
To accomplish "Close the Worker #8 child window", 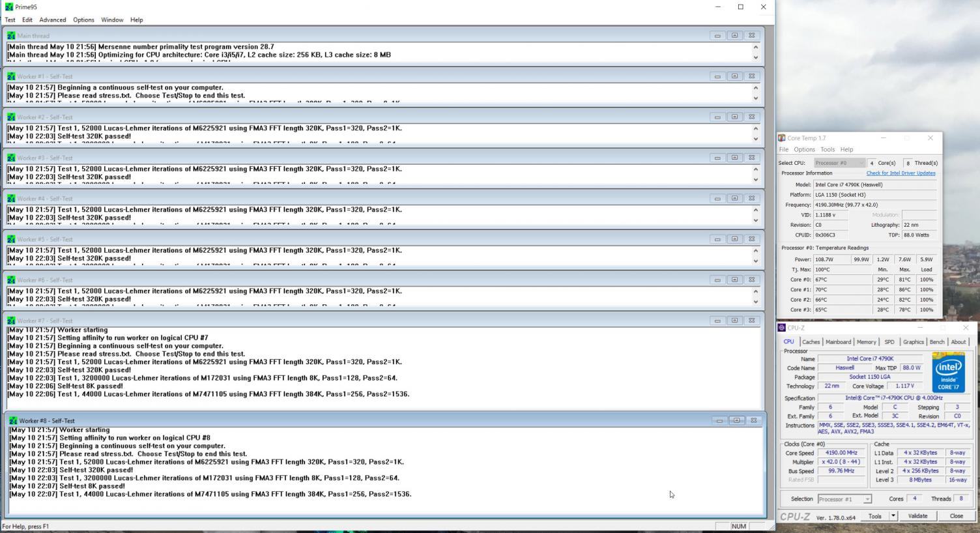I will [x=754, y=421].
